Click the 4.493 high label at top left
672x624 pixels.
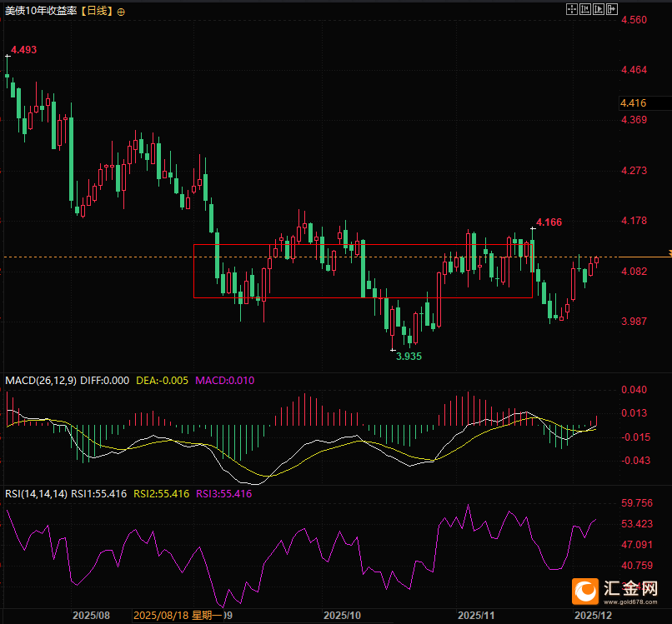[x=24, y=50]
